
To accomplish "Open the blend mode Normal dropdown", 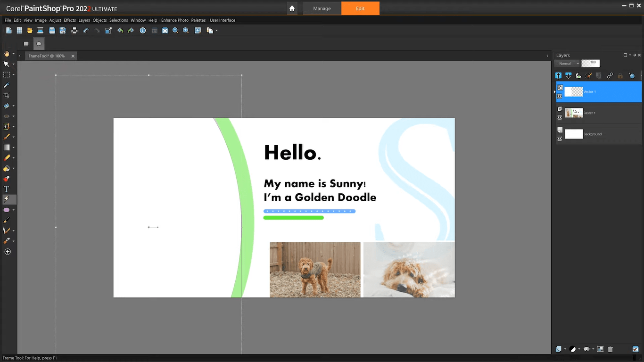I will click(x=568, y=63).
